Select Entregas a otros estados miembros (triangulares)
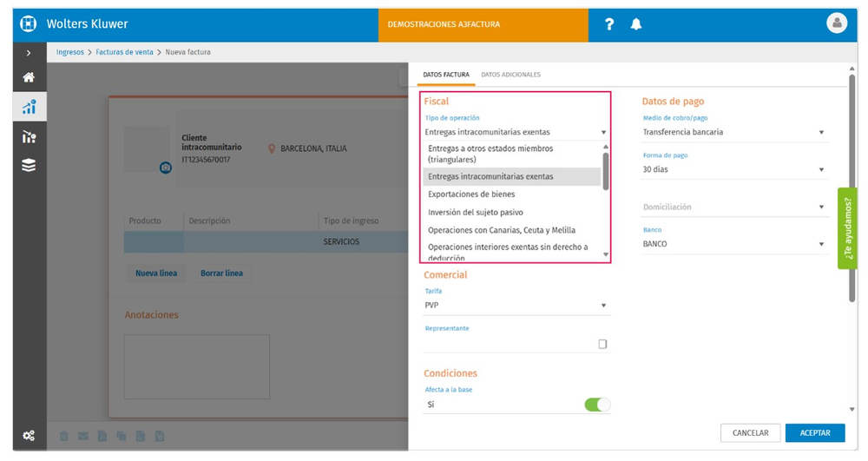Viewport: 868px width, 461px height. pos(511,154)
